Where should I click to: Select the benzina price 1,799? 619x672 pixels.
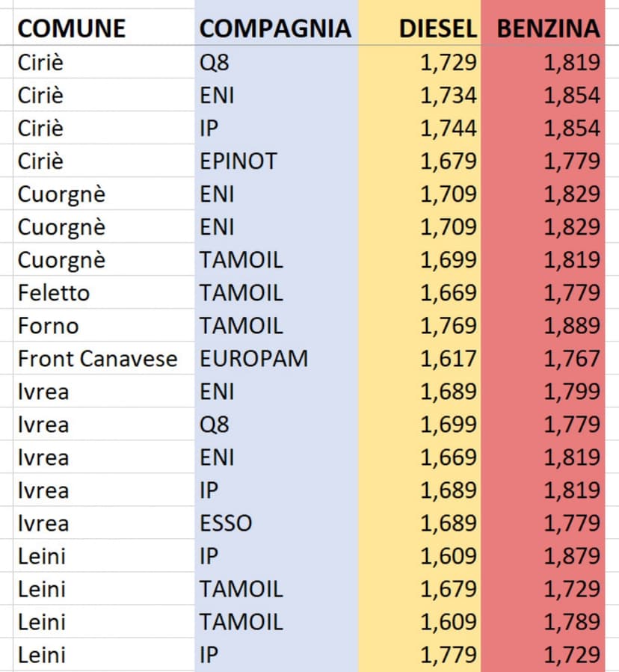click(x=572, y=392)
